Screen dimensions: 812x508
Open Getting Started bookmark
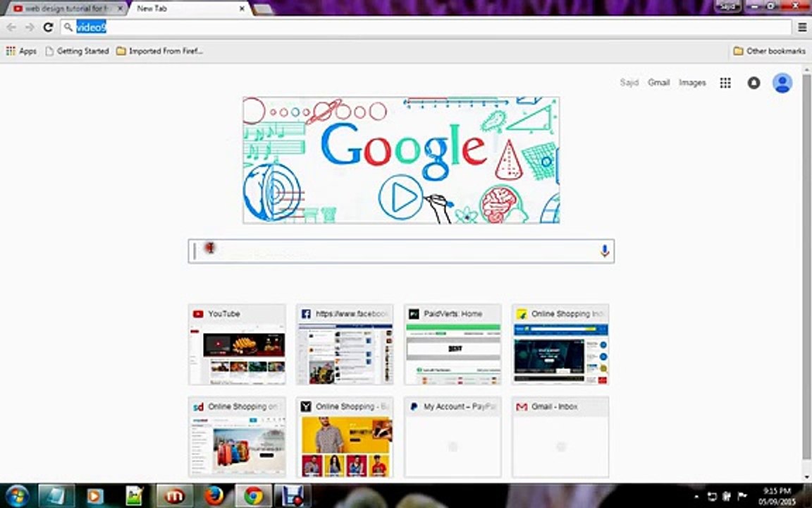[77, 51]
